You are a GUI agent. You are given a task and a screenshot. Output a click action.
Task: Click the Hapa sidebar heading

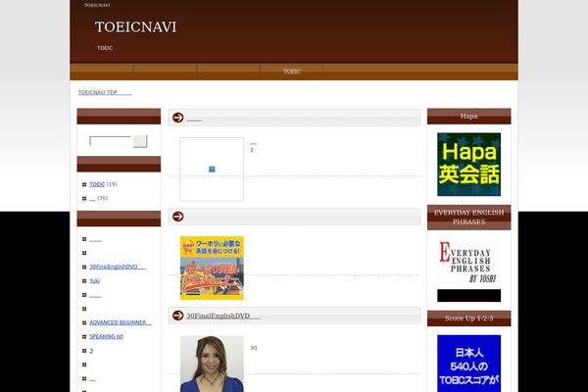coord(468,117)
